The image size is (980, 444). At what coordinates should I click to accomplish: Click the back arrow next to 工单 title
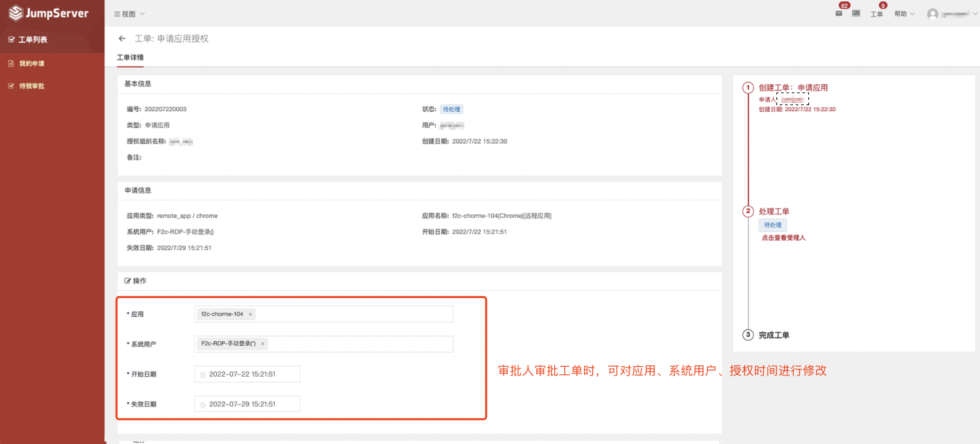tap(122, 39)
